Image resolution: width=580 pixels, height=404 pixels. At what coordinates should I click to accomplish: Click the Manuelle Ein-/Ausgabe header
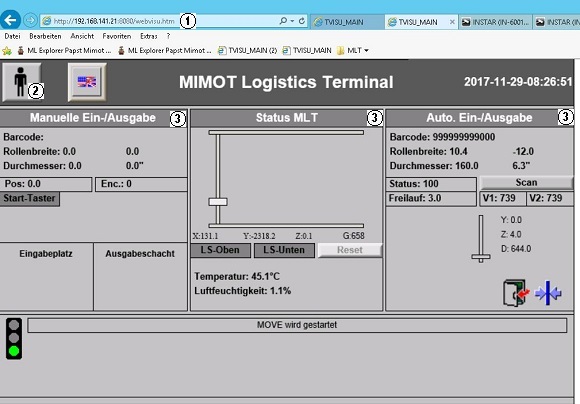93,118
